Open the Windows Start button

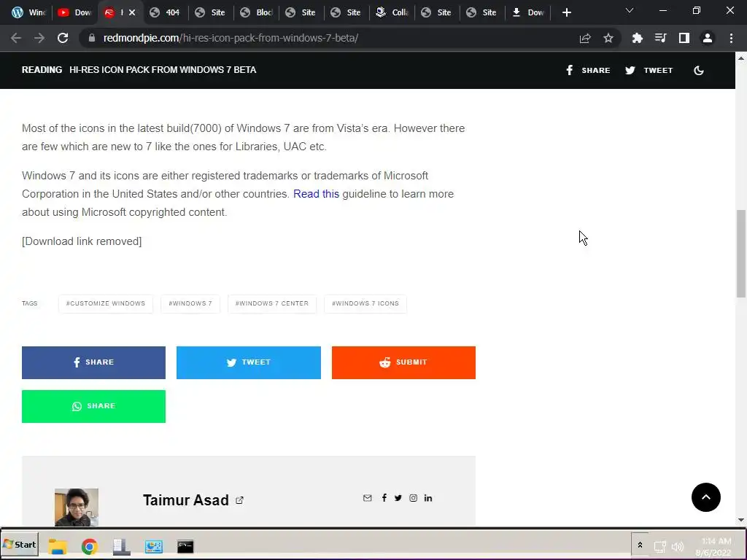20,544
